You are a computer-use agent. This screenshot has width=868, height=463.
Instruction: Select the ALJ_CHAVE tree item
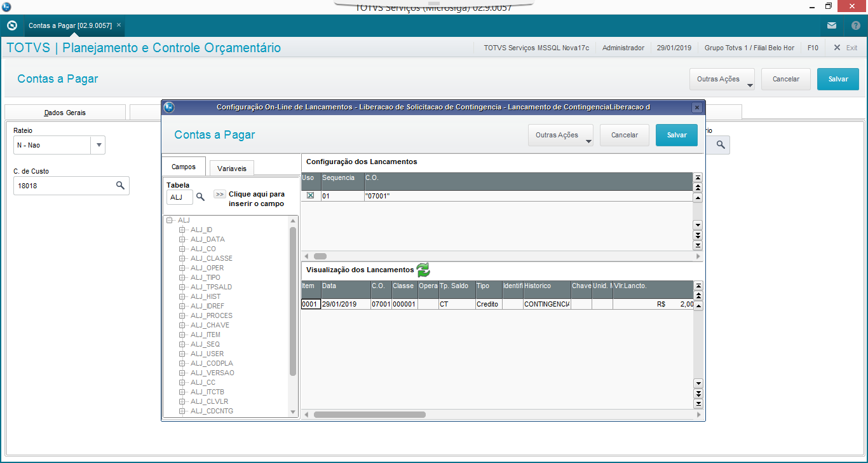pos(210,325)
